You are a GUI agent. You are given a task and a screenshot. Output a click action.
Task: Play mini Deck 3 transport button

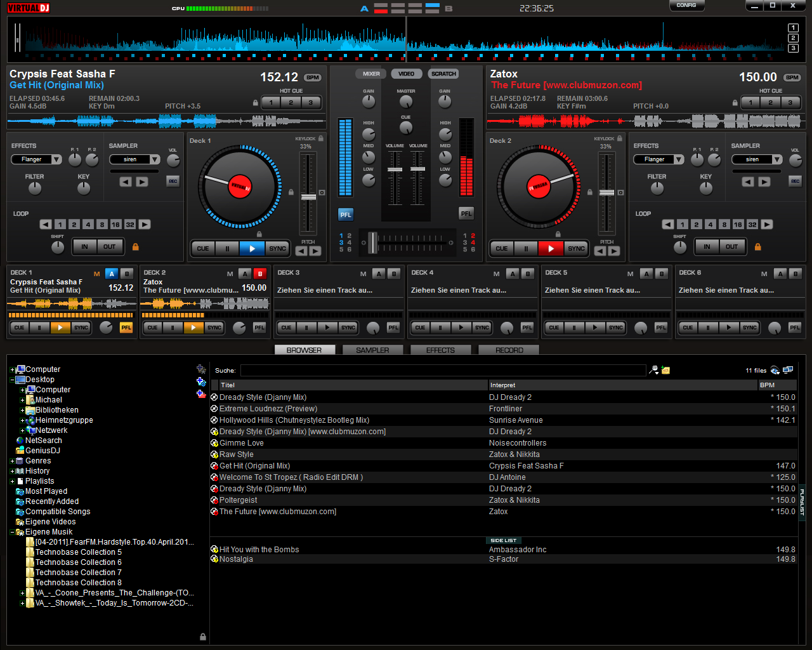click(327, 328)
